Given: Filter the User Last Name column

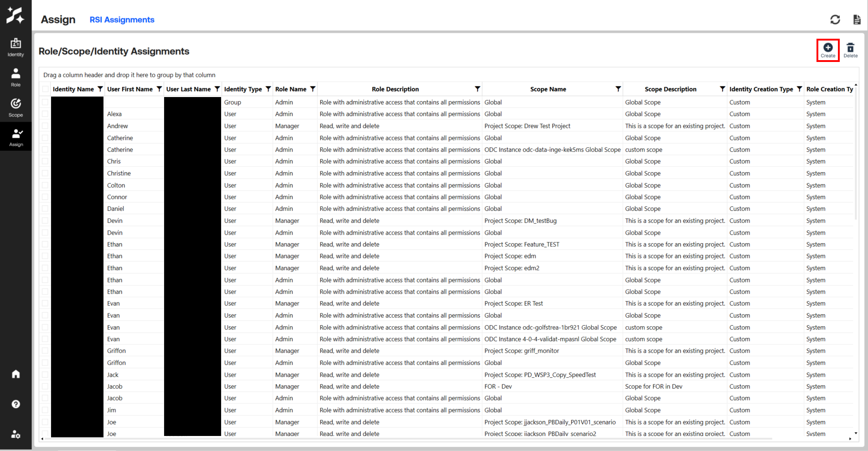Looking at the screenshot, I should coord(217,89).
